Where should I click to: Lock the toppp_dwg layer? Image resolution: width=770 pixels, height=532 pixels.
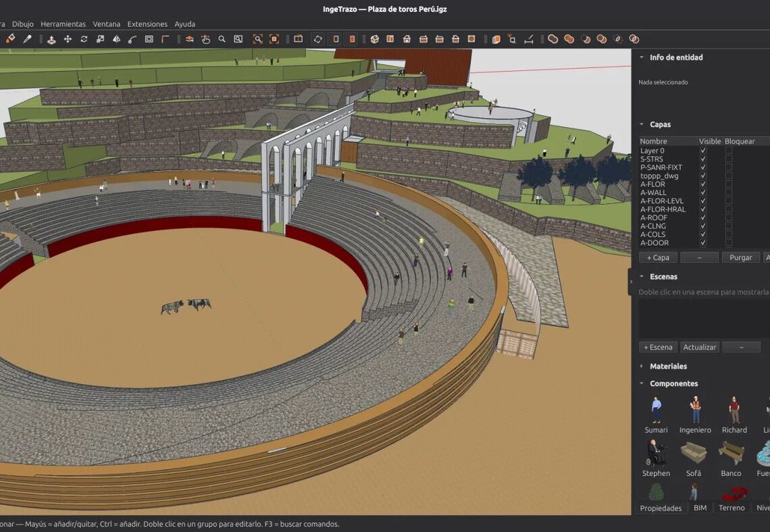point(729,176)
